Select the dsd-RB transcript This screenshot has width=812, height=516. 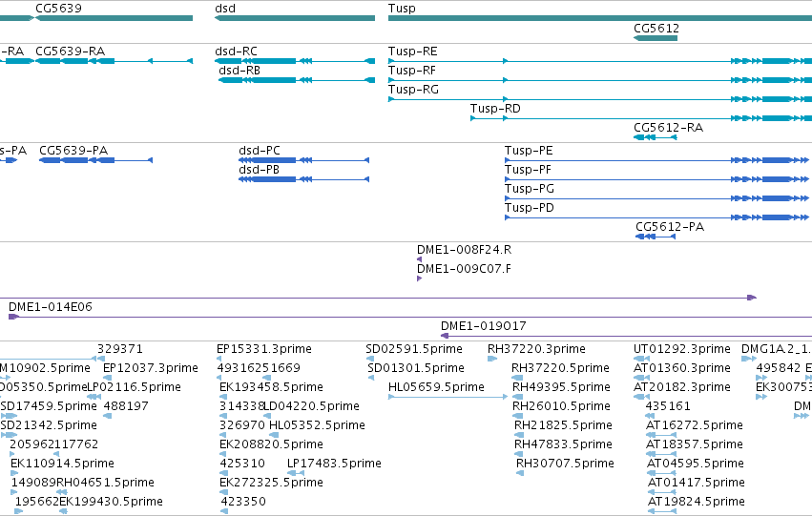coord(297,80)
